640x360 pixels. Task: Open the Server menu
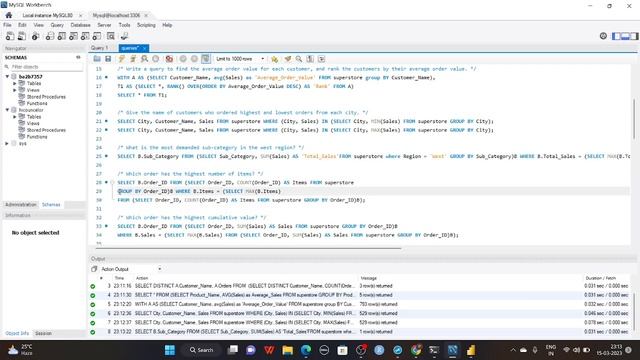104,25
